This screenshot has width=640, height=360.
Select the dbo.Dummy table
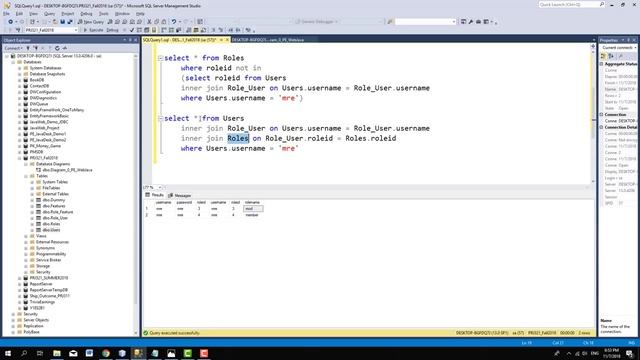(x=53, y=200)
